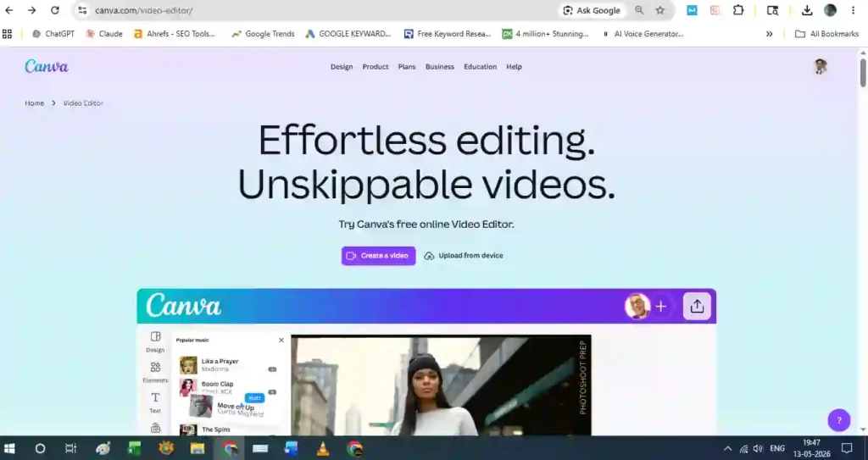The height and width of the screenshot is (460, 868).
Task: Open the Chrome profile avatar
Action: [x=830, y=10]
